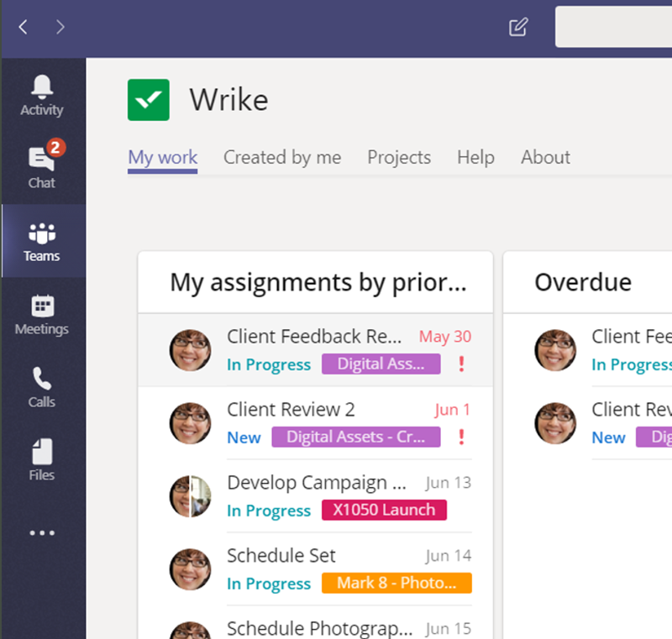Open the Files icon in sidebar

(x=42, y=459)
